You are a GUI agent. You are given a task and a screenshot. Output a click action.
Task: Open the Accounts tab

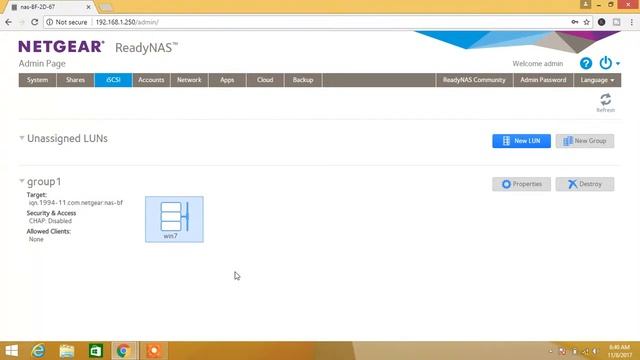151,80
